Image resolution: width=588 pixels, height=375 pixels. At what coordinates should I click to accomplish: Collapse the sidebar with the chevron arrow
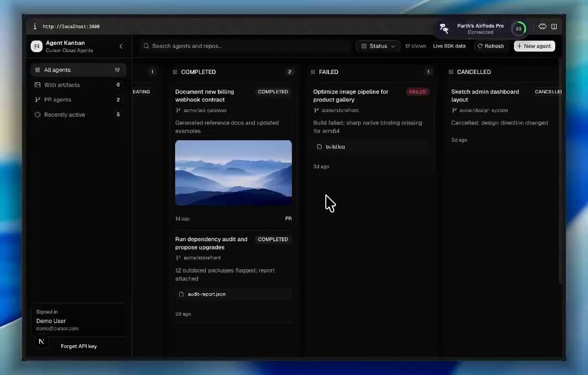coord(121,47)
